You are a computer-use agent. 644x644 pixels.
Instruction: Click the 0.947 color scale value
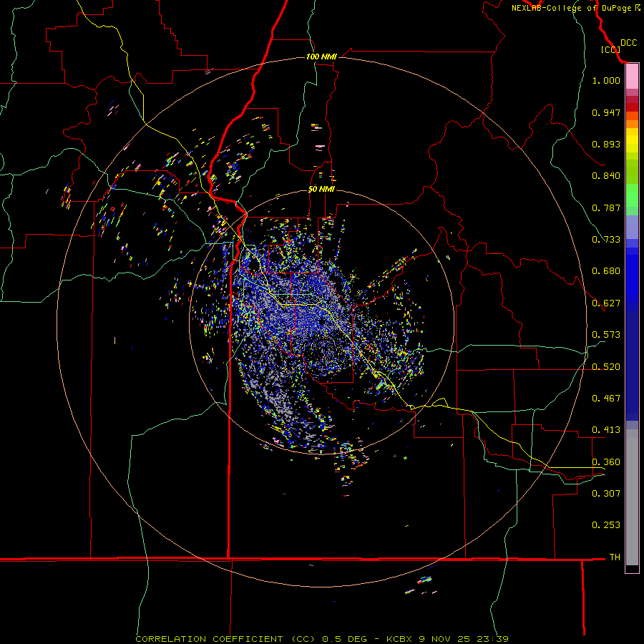click(x=606, y=112)
